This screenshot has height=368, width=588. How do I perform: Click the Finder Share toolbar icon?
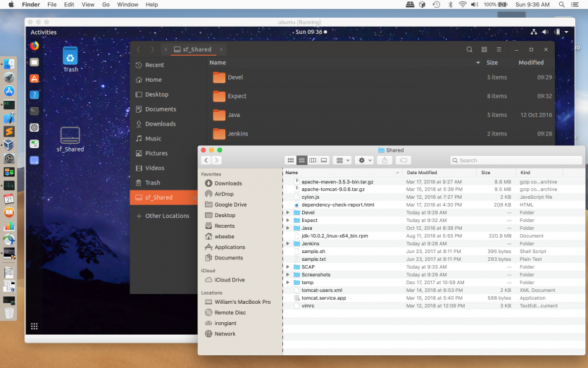pos(384,161)
